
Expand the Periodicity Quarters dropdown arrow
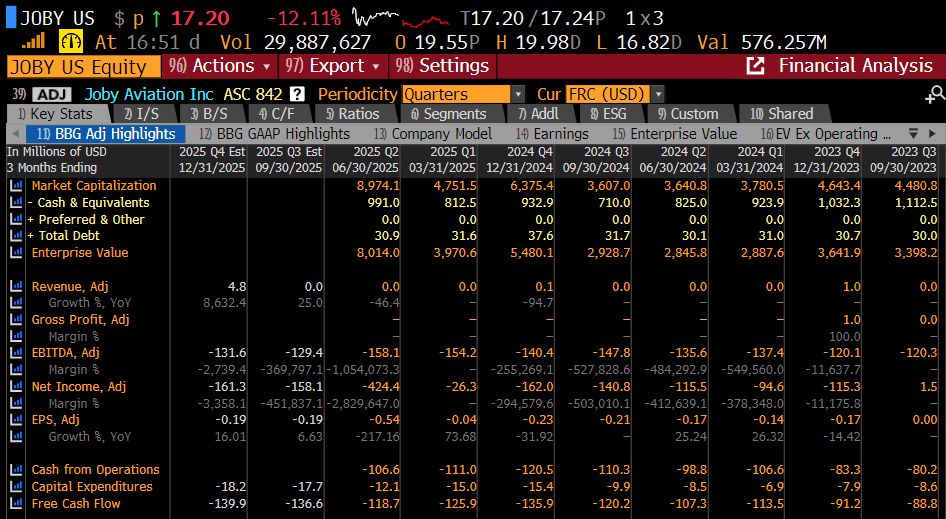click(x=518, y=95)
